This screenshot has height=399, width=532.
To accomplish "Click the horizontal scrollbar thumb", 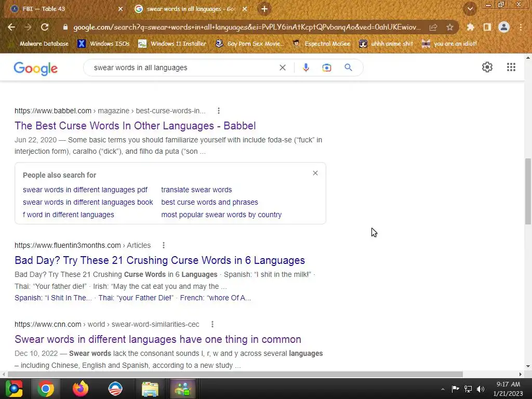I will coord(235,374).
